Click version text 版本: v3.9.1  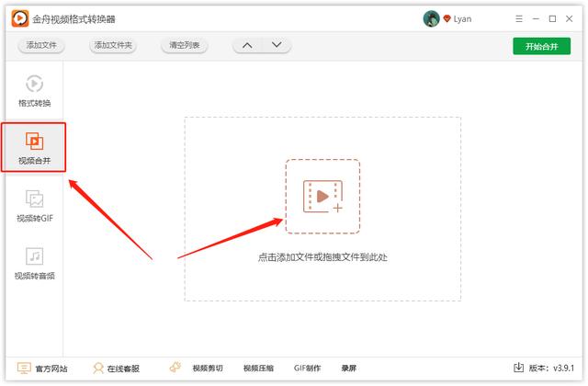click(x=551, y=369)
